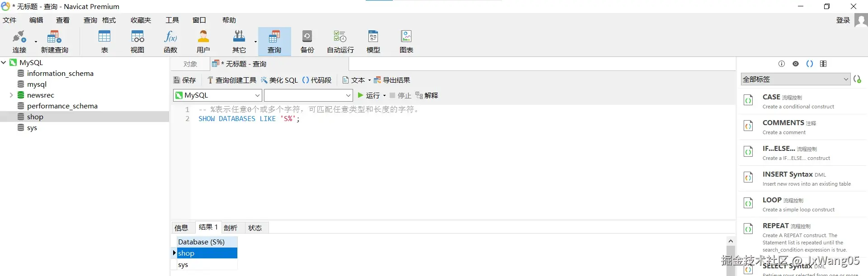Open the 收藏夹 menu

point(141,20)
